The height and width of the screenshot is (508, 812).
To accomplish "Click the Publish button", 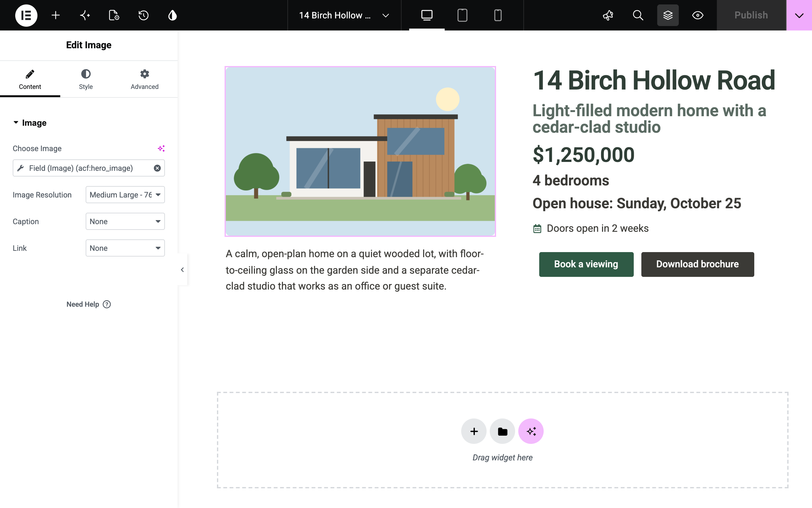I will (751, 15).
